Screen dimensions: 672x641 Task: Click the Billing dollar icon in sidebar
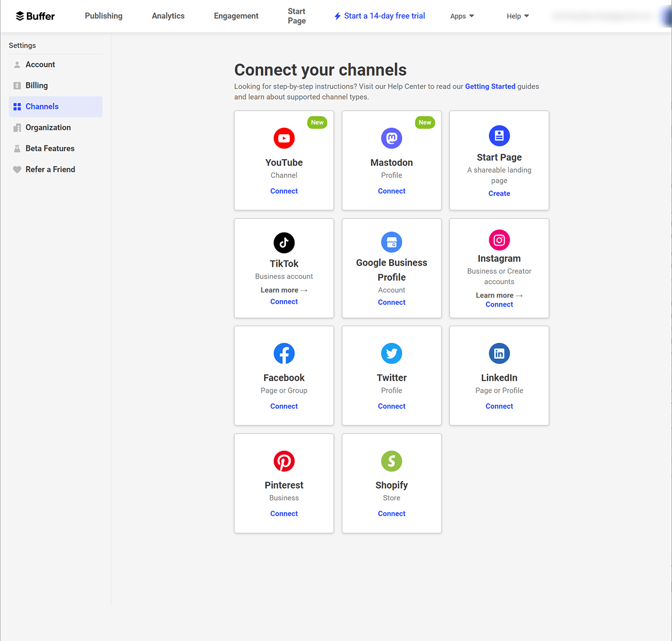(17, 86)
